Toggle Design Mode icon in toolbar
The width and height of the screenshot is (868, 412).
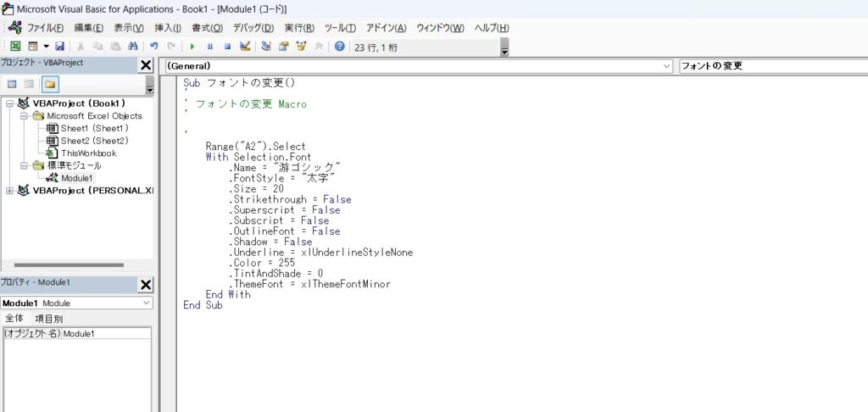[245, 47]
